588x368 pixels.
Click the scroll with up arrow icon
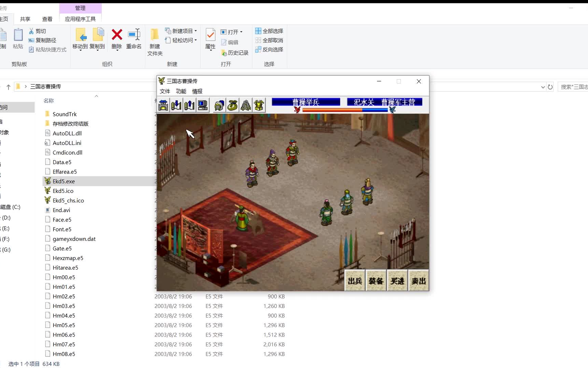coord(190,105)
